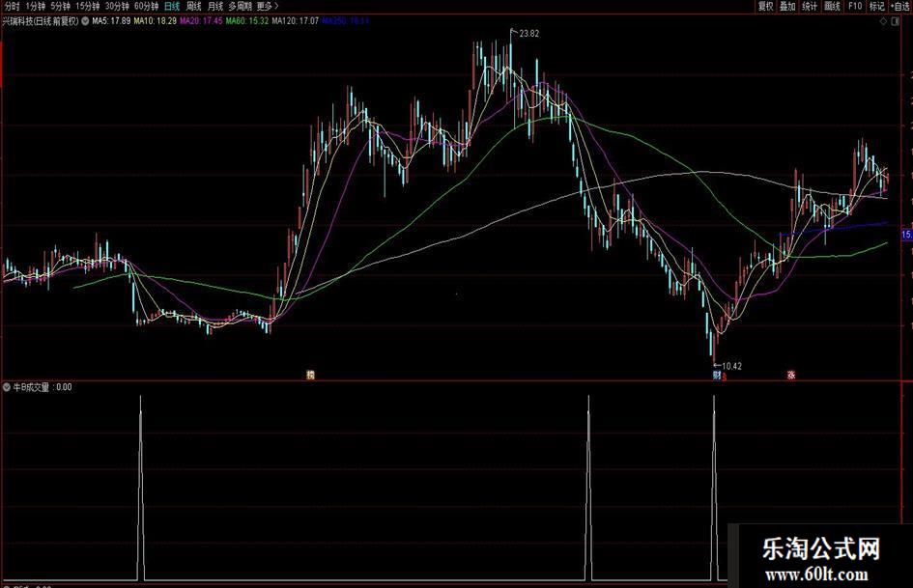Click the MA20: 17.45 label

coord(202,21)
